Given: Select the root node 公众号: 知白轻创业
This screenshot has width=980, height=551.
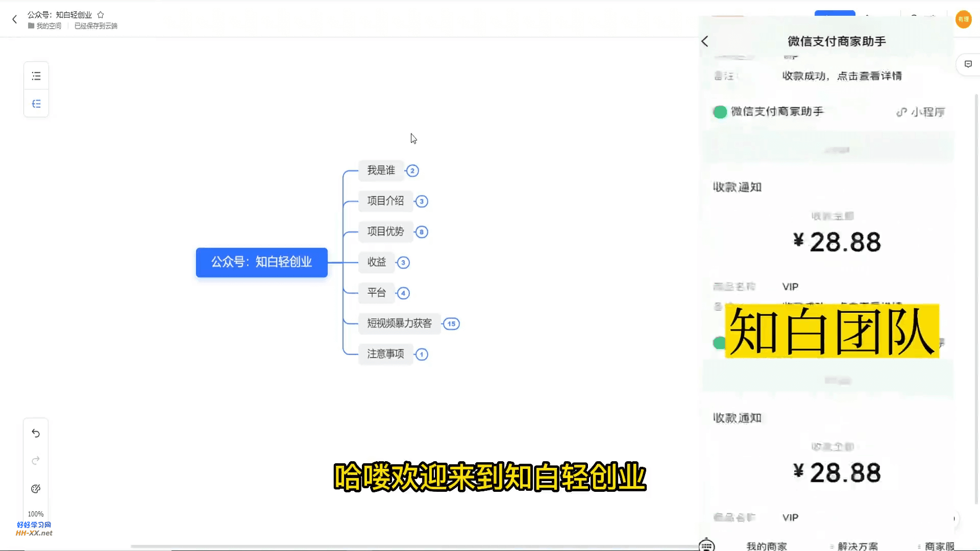Looking at the screenshot, I should [262, 262].
